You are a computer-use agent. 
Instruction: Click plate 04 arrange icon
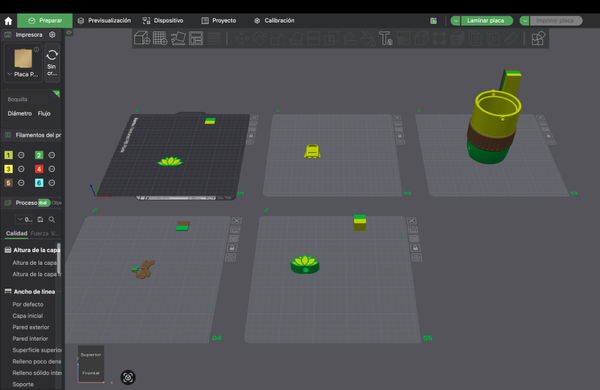point(233,239)
